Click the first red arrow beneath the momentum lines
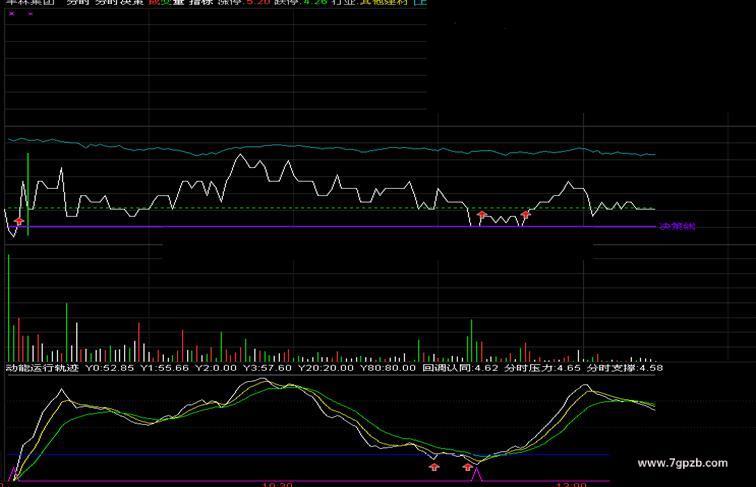This screenshot has height=487, width=756. [434, 466]
